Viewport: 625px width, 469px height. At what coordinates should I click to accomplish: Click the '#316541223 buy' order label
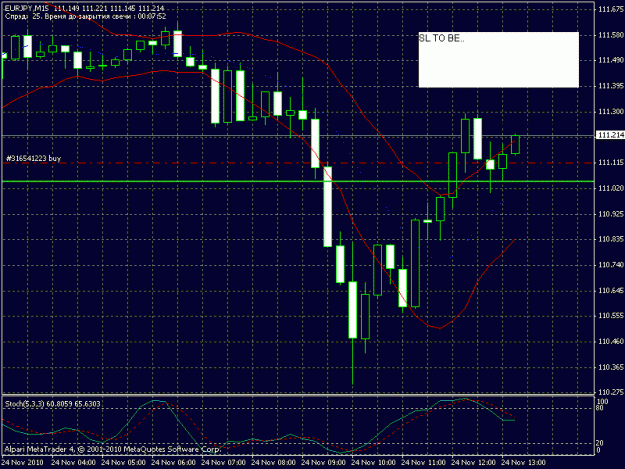(x=33, y=159)
